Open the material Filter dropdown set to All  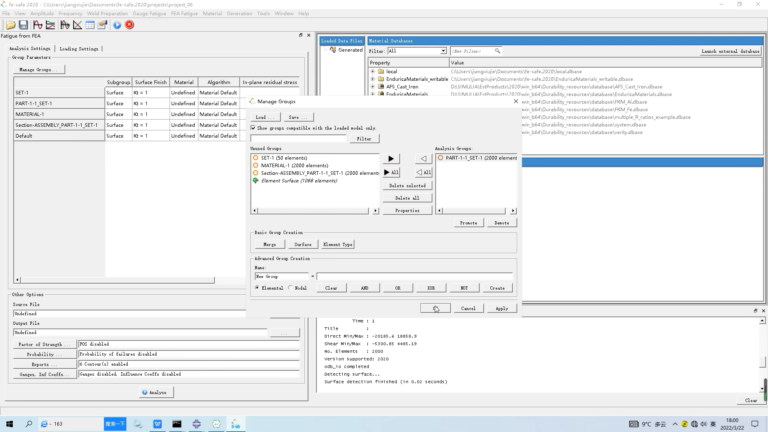[417, 51]
